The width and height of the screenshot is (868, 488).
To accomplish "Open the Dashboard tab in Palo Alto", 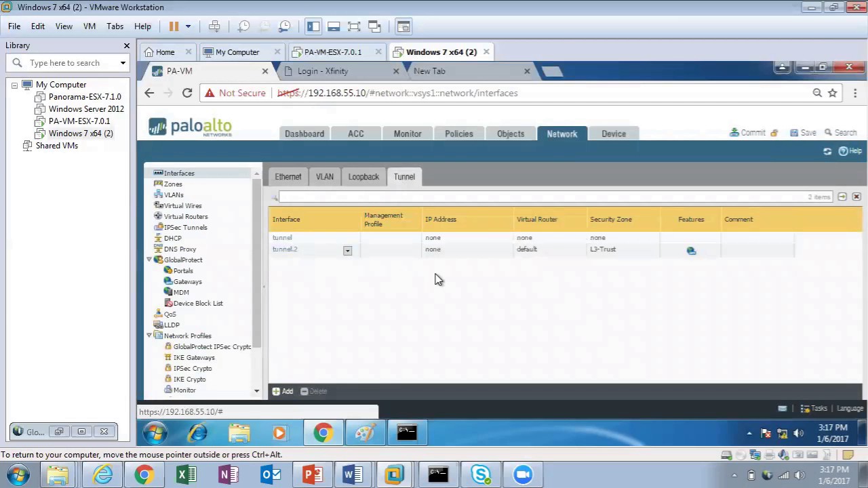I will (304, 134).
